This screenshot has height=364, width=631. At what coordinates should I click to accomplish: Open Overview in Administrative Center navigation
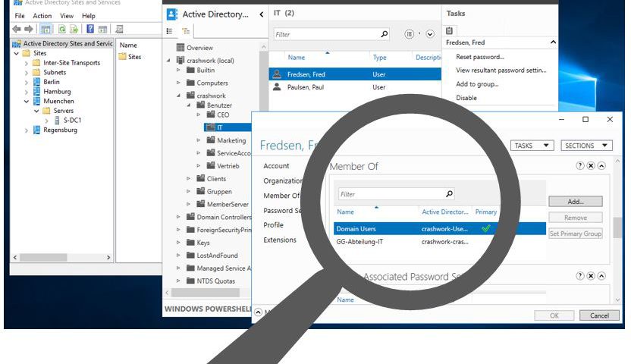[195, 48]
